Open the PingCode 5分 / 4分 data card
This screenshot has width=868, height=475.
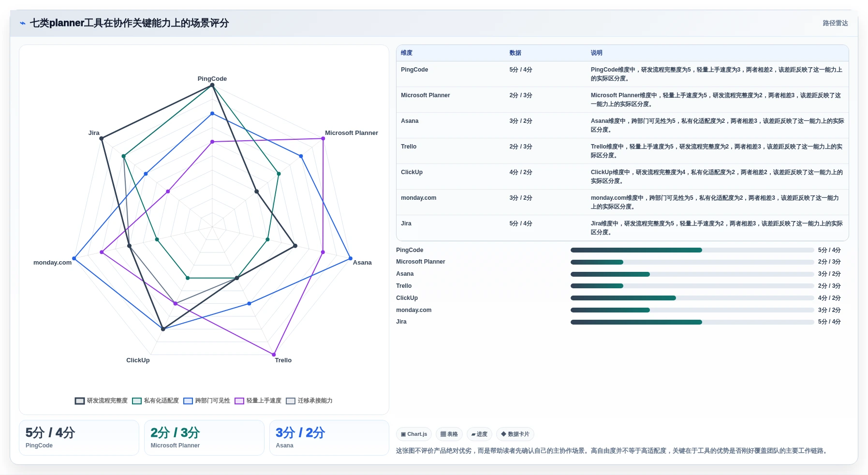pyautogui.click(x=79, y=438)
